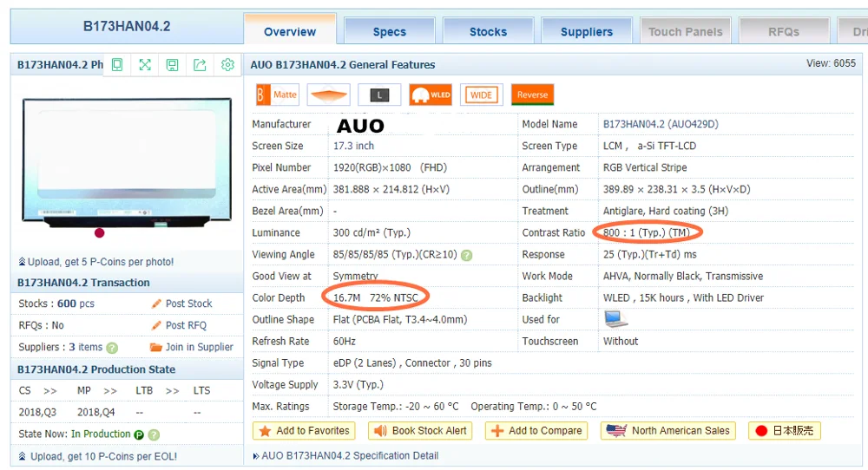Click the WLED backlight feature icon
Image resolution: width=868 pixels, height=470 pixels.
[431, 95]
